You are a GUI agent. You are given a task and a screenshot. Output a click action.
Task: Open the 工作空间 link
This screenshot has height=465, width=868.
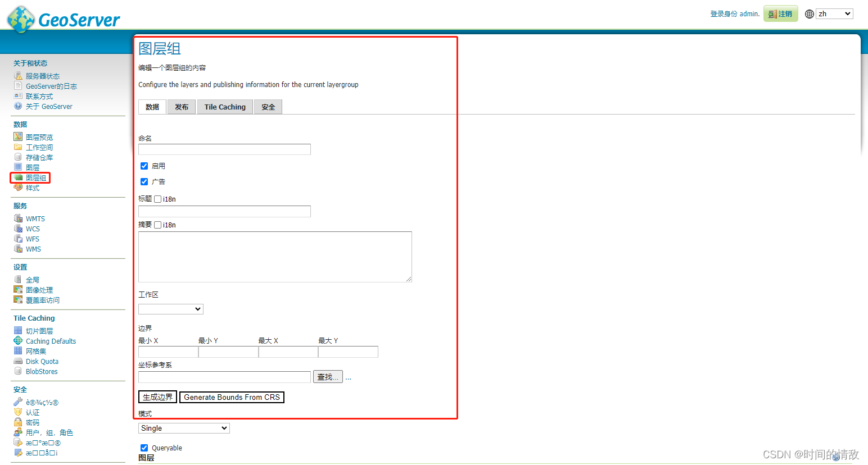pos(39,147)
